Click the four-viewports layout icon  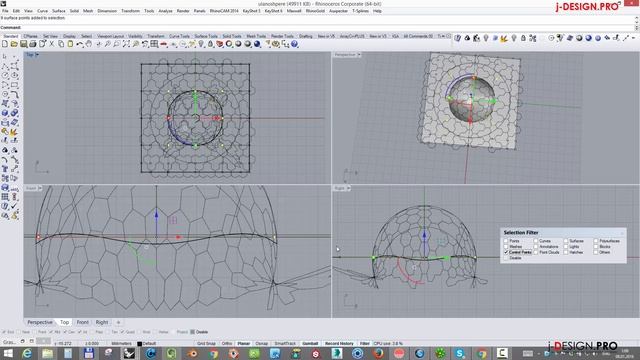(x=154, y=44)
